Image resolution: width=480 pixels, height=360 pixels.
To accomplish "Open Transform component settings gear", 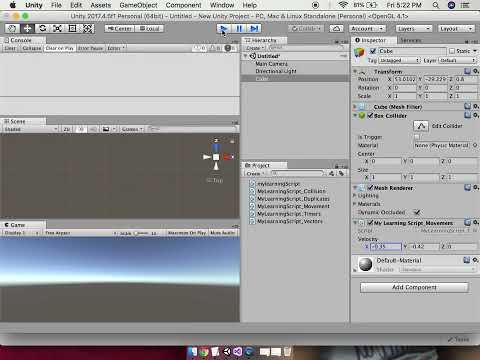I will click(476, 71).
